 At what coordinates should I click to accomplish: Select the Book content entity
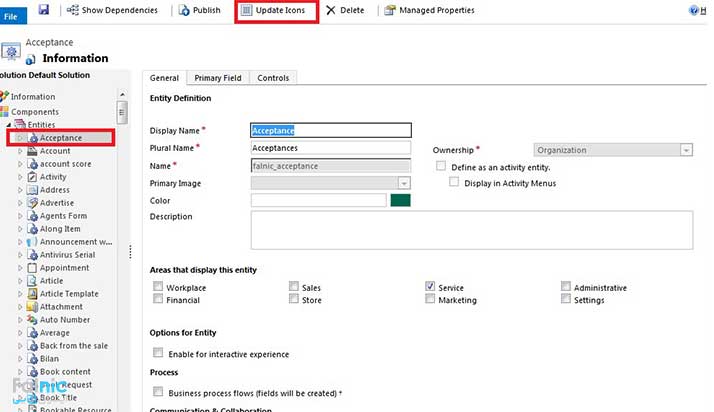pos(65,371)
